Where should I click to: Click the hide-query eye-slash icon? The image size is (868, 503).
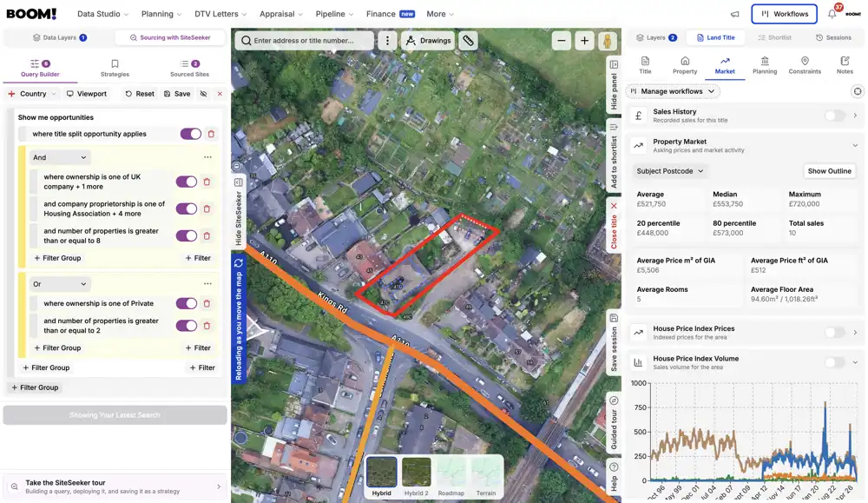204,94
